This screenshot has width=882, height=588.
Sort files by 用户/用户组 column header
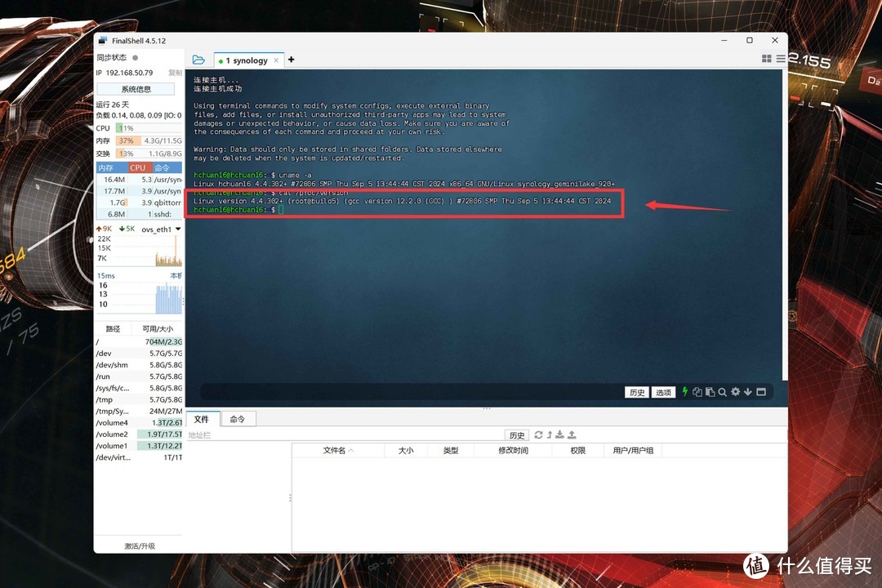point(633,450)
